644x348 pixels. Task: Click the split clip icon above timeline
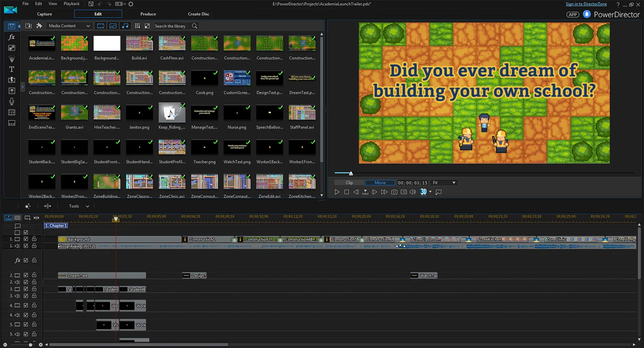(x=48, y=206)
